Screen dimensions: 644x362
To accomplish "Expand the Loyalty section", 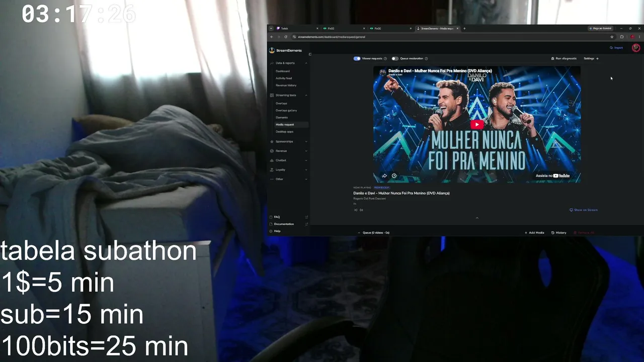I will click(x=289, y=169).
